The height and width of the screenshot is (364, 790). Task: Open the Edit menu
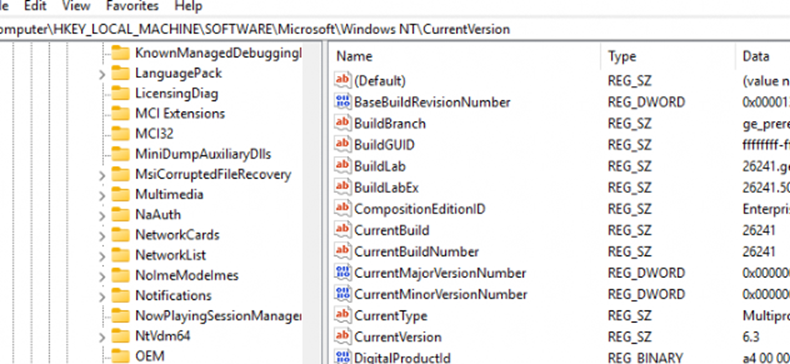pyautogui.click(x=36, y=6)
